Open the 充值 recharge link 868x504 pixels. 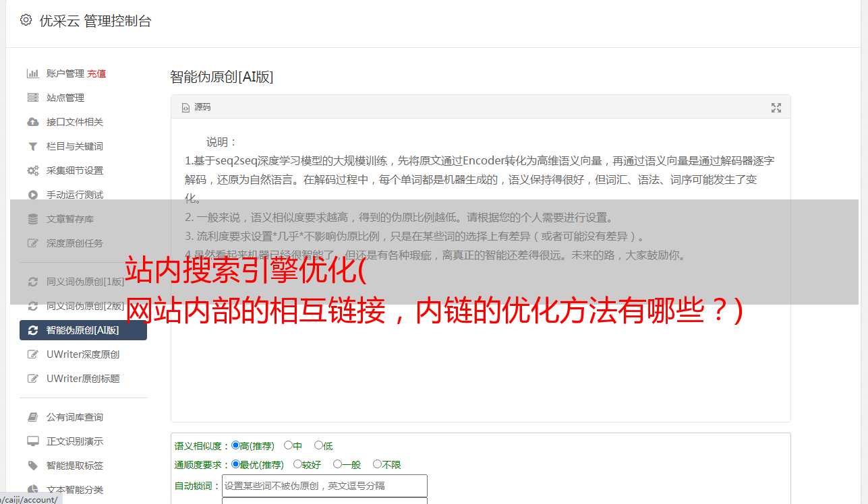[x=96, y=73]
